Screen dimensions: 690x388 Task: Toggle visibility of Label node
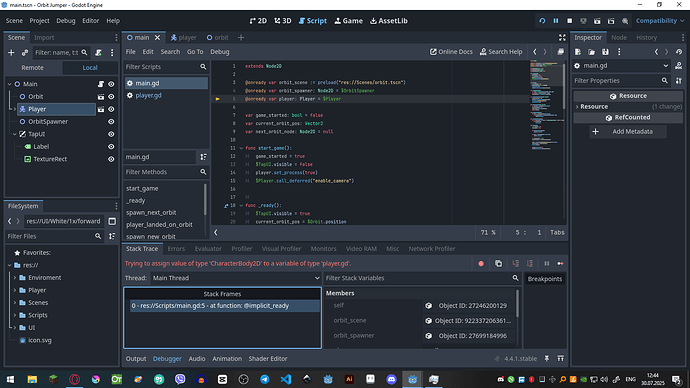pos(111,147)
